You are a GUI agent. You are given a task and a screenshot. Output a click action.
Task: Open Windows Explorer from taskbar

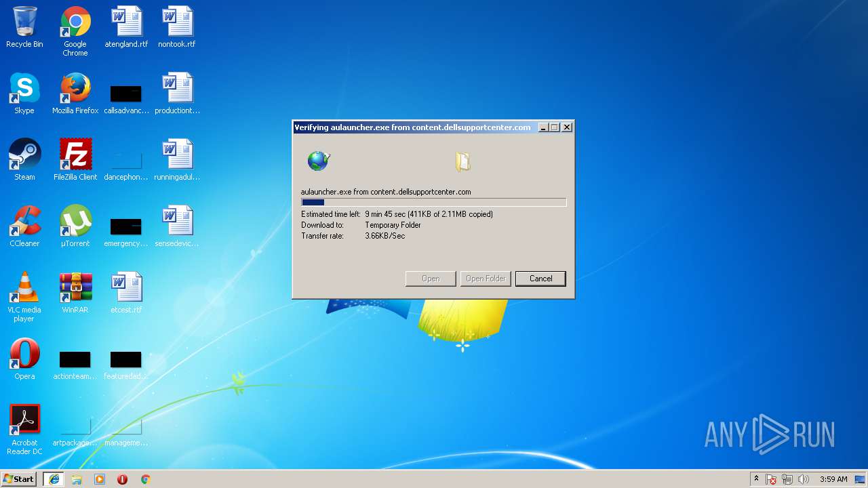click(77, 479)
